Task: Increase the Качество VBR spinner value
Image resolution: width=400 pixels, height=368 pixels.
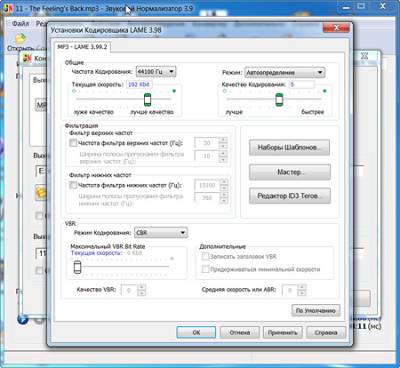Action: point(142,287)
